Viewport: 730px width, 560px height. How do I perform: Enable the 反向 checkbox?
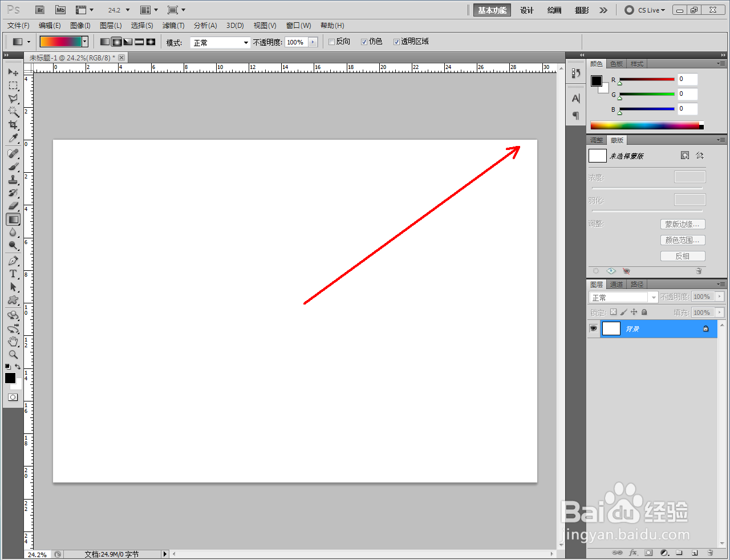331,42
